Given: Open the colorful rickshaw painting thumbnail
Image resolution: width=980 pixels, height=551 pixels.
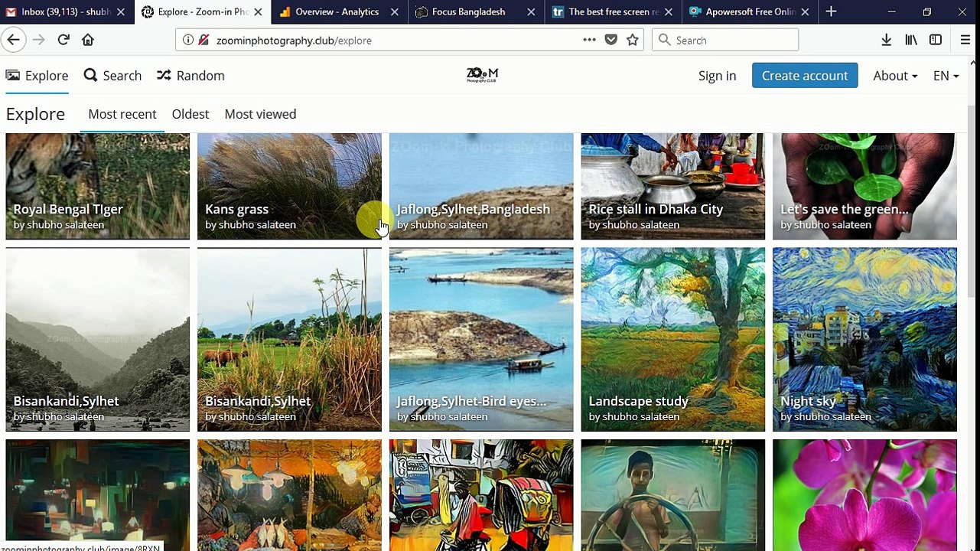Looking at the screenshot, I should 481,495.
